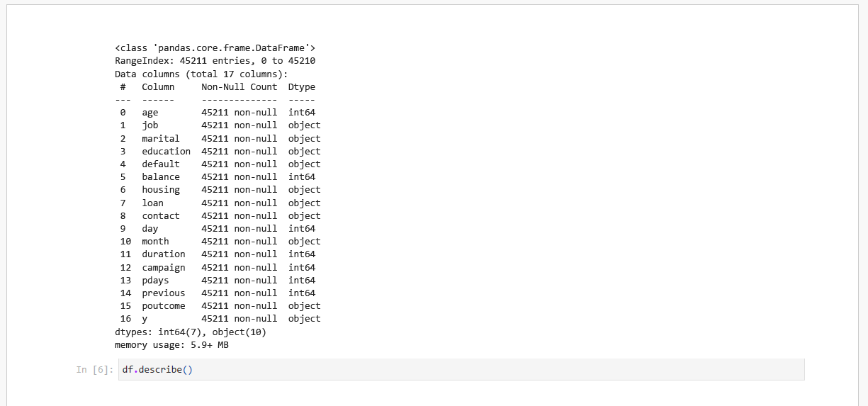Screen dimensions: 868x406
Task: Click the 'Data columns (total 17 columns)' line
Action: coord(201,74)
